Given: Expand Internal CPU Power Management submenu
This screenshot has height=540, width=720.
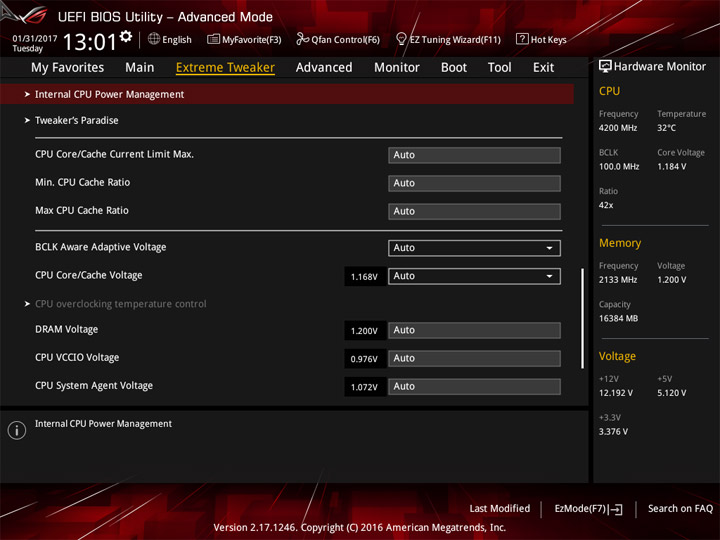Looking at the screenshot, I should (x=287, y=94).
